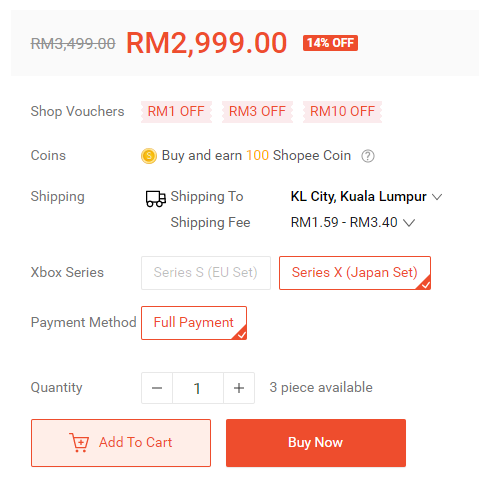Image resolution: width=479 pixels, height=487 pixels.
Task: Select the Series S (EU Set) option
Action: (206, 273)
